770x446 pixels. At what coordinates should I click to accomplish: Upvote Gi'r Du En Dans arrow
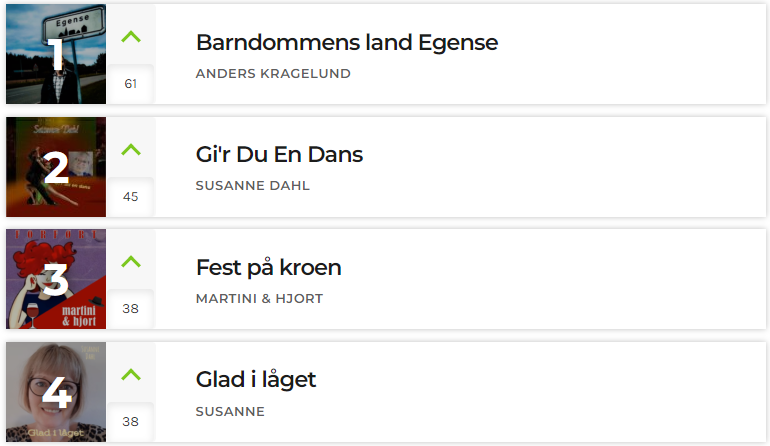click(x=131, y=149)
